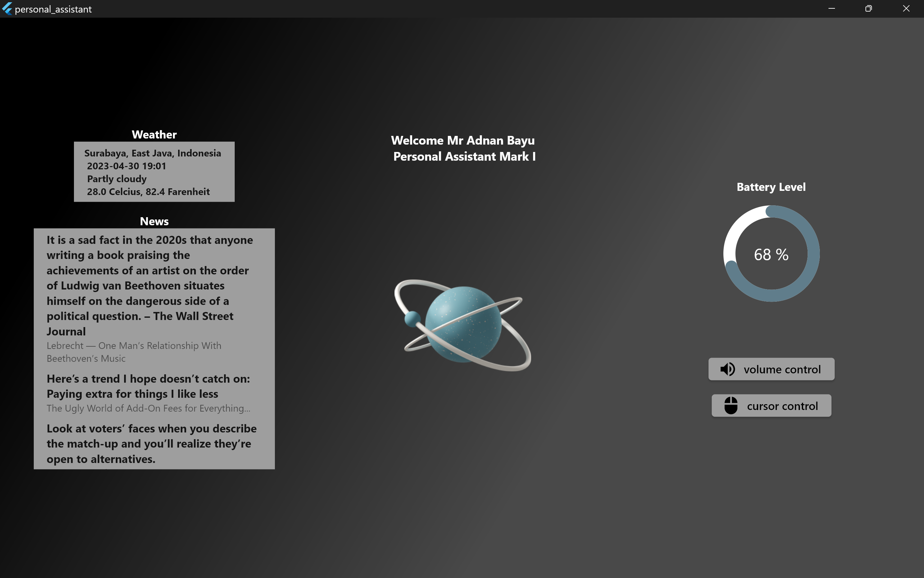Click the speaker icon on volume control
The height and width of the screenshot is (578, 924).
click(x=728, y=369)
